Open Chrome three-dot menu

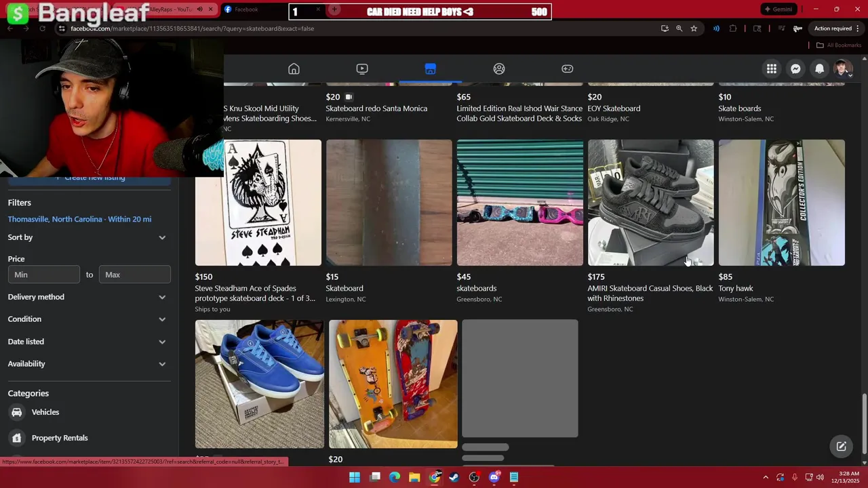859,28
